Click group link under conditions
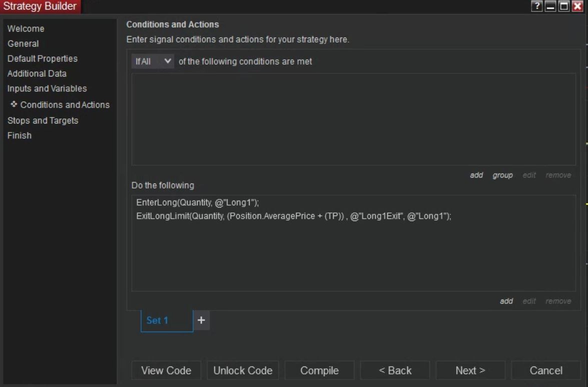This screenshot has height=387, width=588. coord(502,175)
